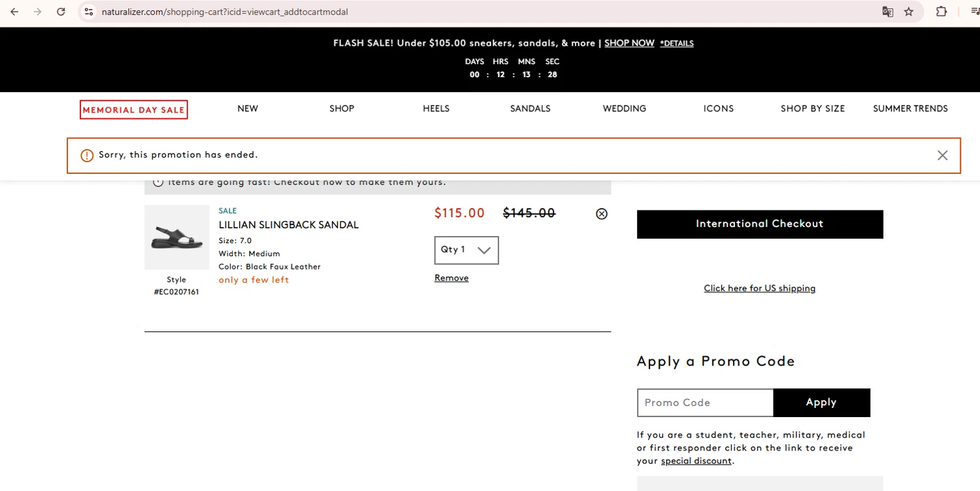
Task: Open the SANDALS menu
Action: pyautogui.click(x=530, y=109)
